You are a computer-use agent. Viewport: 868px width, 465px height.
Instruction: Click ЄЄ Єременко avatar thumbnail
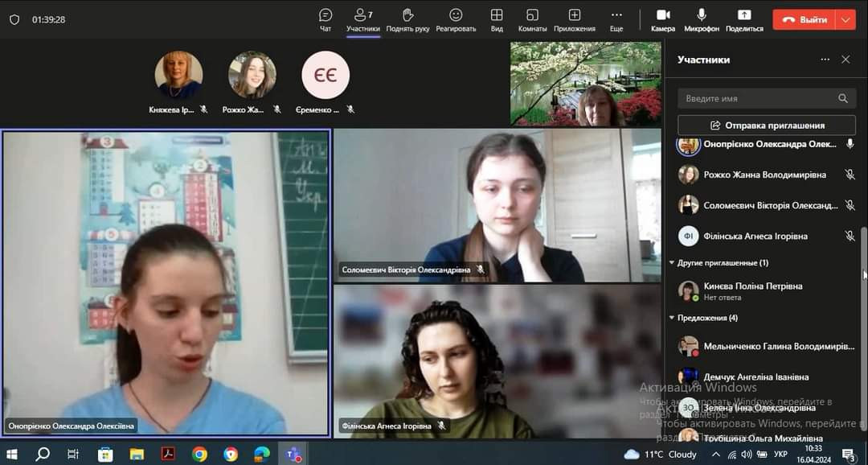point(325,75)
